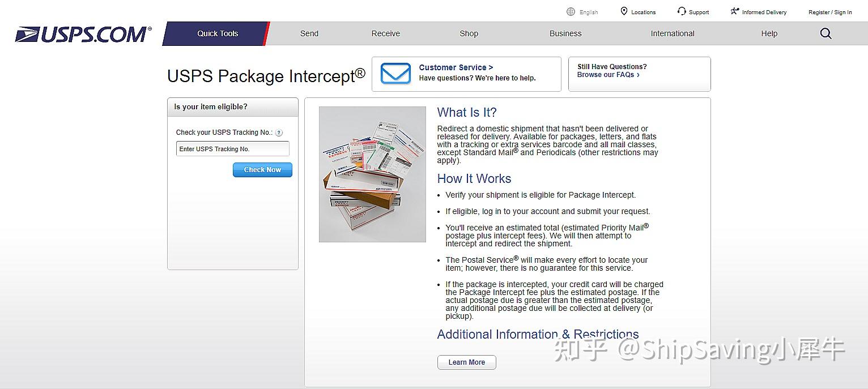Open the Locations text link

click(644, 12)
